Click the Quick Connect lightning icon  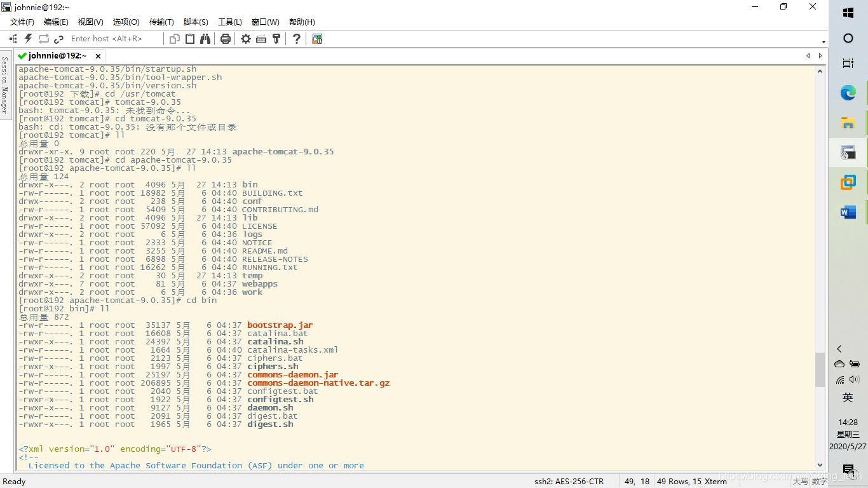[29, 39]
